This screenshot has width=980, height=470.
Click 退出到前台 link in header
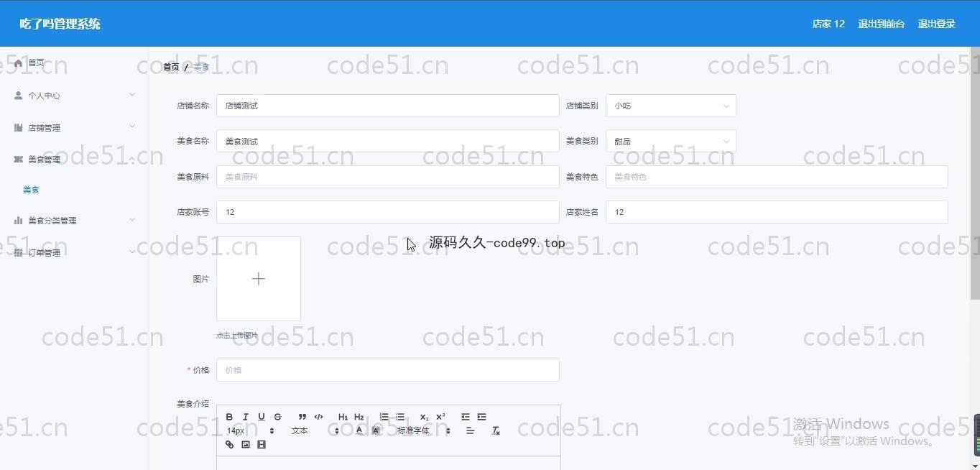(x=881, y=24)
